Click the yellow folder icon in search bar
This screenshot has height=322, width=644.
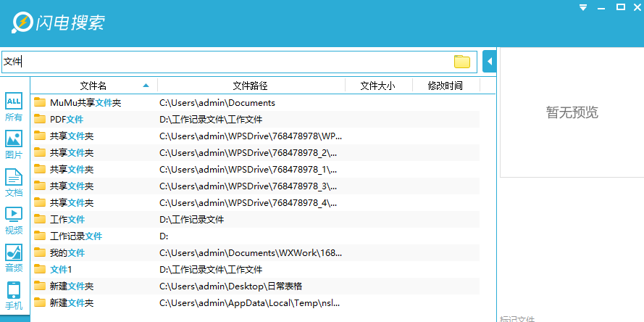coord(462,62)
